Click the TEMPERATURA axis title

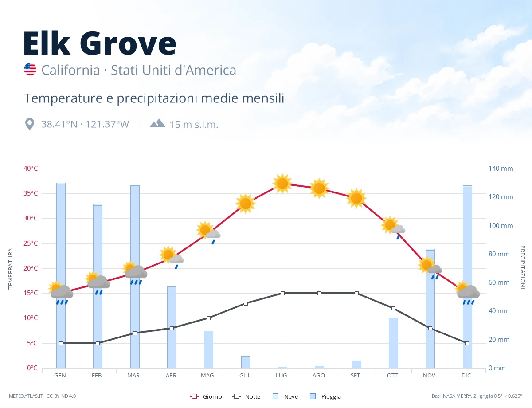point(11,269)
